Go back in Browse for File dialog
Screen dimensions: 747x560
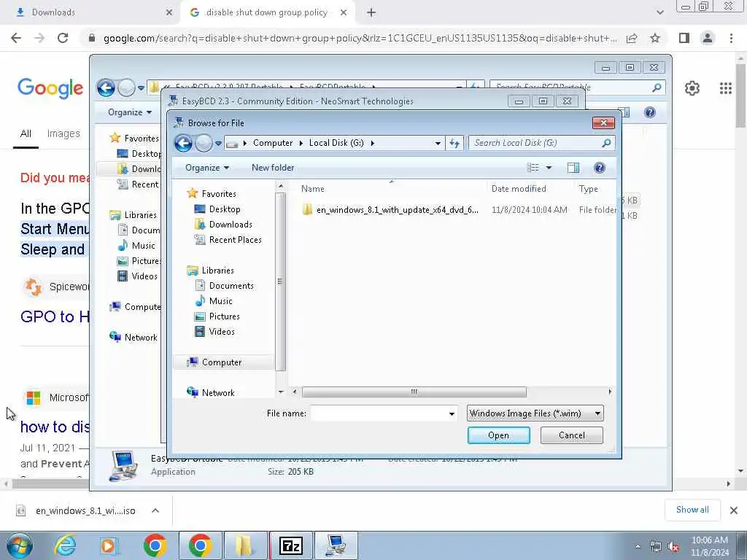[x=183, y=143]
